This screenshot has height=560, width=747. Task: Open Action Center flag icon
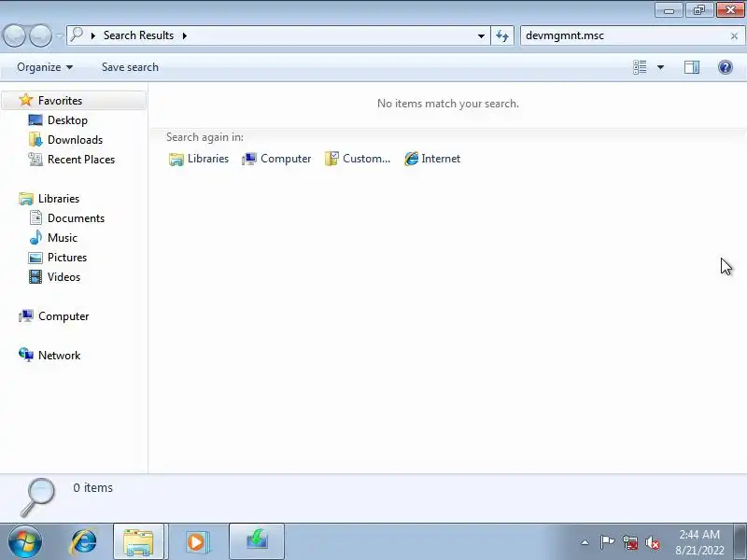[607, 542]
